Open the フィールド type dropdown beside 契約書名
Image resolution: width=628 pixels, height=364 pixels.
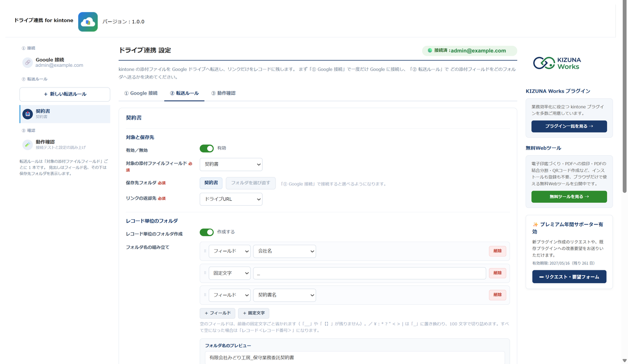click(230, 295)
